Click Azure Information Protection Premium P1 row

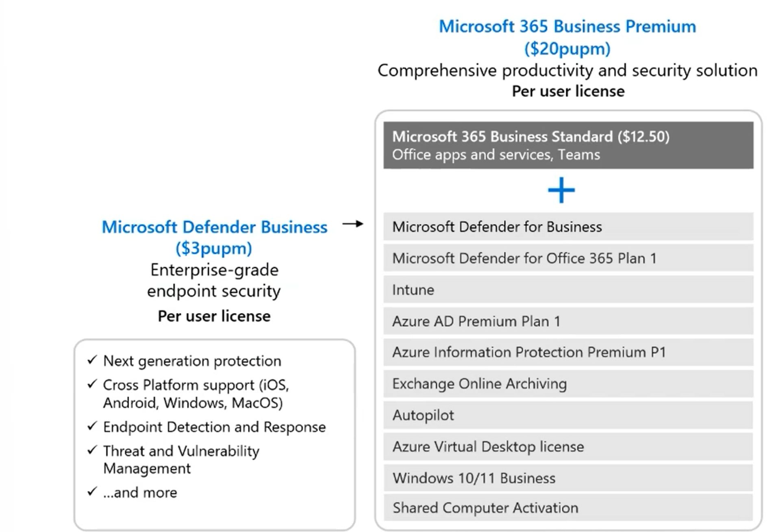(x=568, y=352)
